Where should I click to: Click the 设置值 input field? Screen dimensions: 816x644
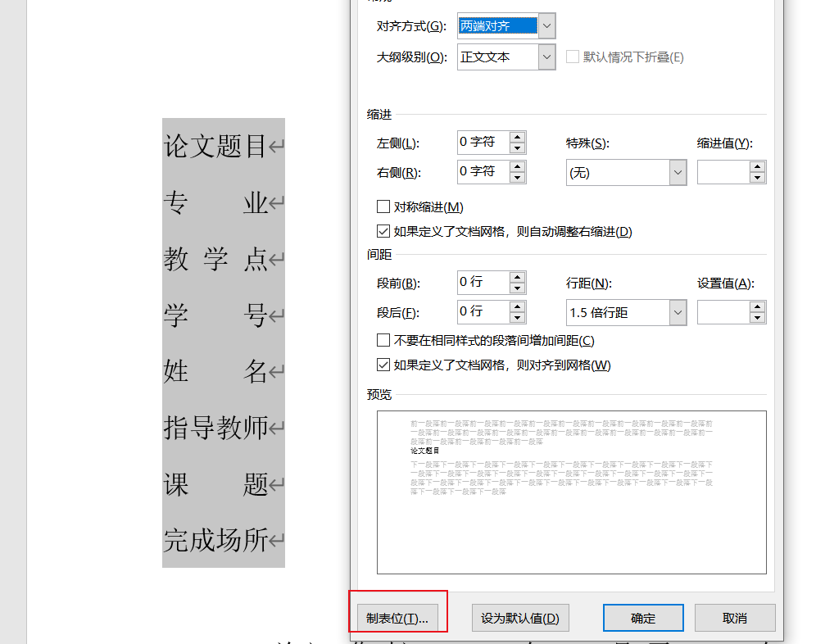[723, 312]
